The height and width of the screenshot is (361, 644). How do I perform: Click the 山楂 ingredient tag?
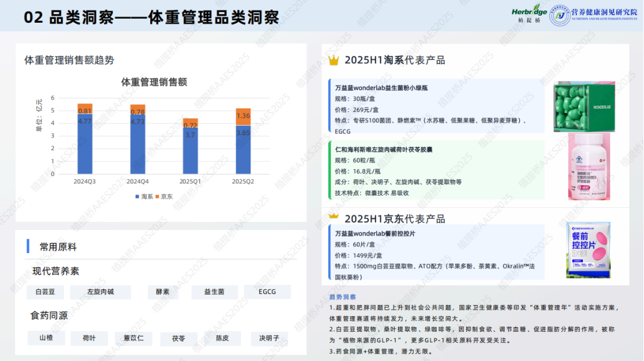coord(46,338)
